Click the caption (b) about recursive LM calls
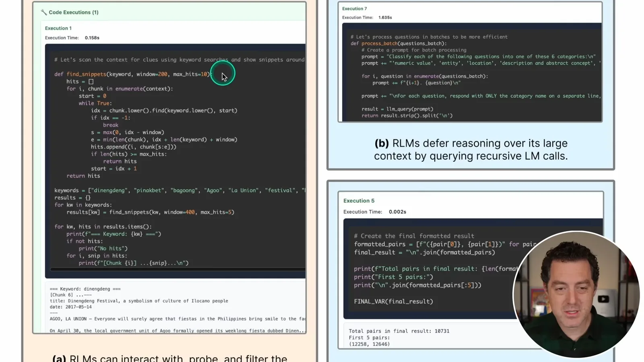 pos(471,150)
